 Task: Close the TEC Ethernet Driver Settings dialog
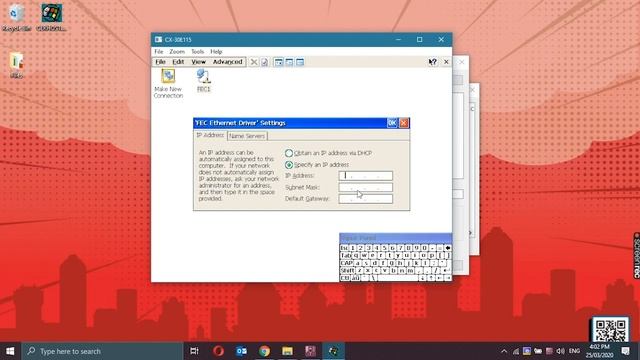pos(404,123)
